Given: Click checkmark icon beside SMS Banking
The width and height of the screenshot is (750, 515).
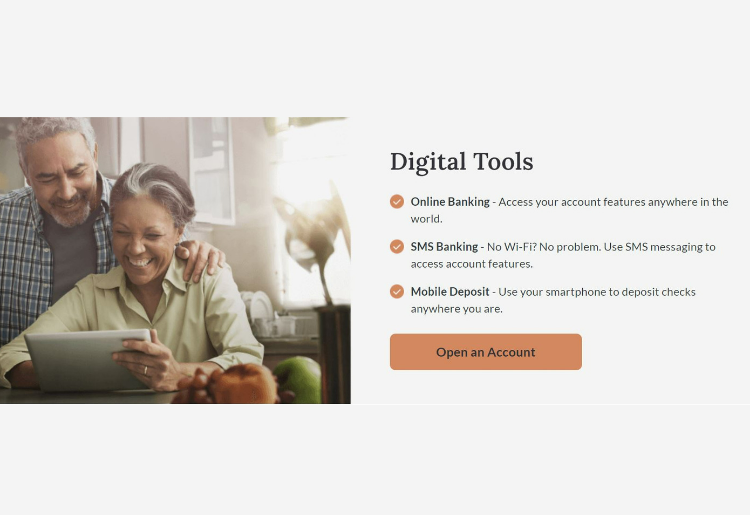Looking at the screenshot, I should (x=397, y=247).
